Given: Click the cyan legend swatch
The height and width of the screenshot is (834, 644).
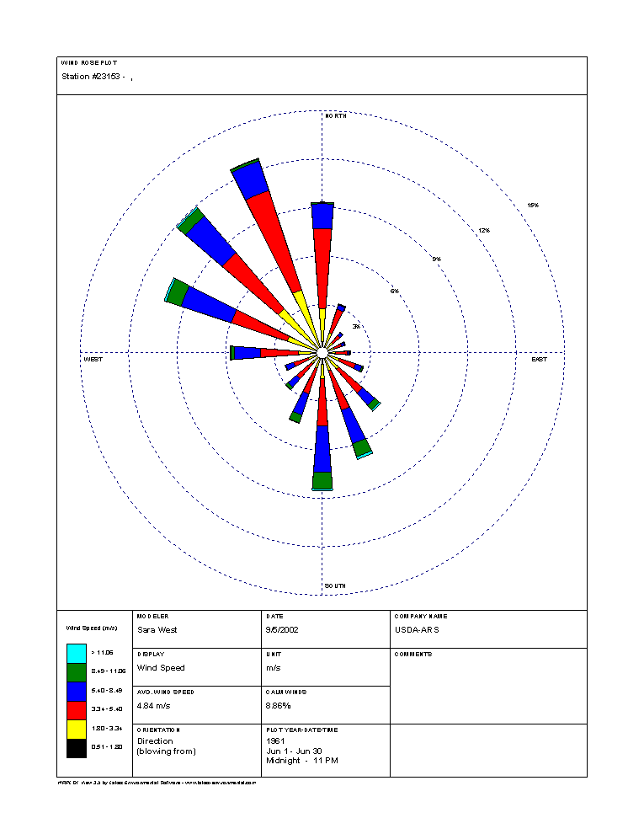Looking at the screenshot, I should click(77, 653).
